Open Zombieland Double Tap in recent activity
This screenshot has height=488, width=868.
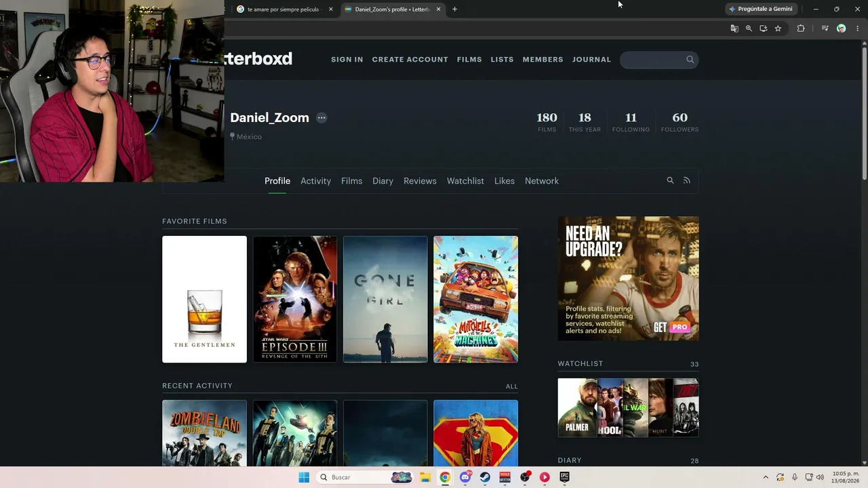[205, 433]
